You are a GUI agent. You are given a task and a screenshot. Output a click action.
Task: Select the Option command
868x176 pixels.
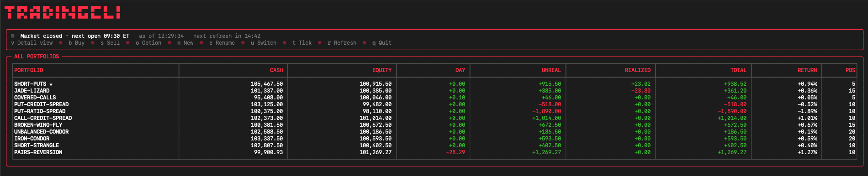(148, 43)
